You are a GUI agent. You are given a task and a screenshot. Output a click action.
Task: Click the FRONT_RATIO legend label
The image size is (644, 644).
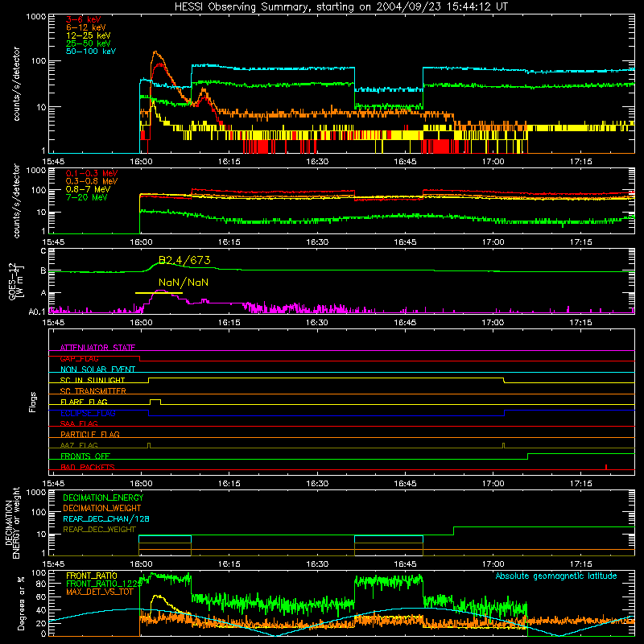pyautogui.click(x=92, y=576)
